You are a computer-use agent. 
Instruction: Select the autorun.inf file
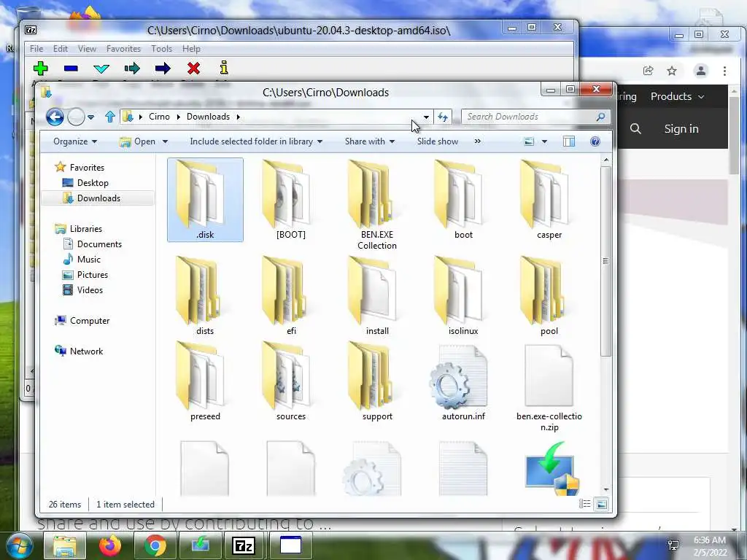[x=463, y=383]
